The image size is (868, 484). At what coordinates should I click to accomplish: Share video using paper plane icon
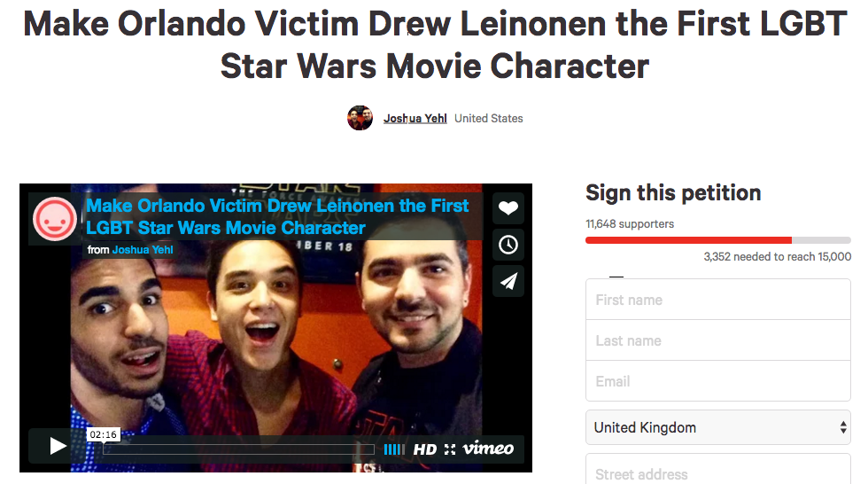(x=508, y=281)
